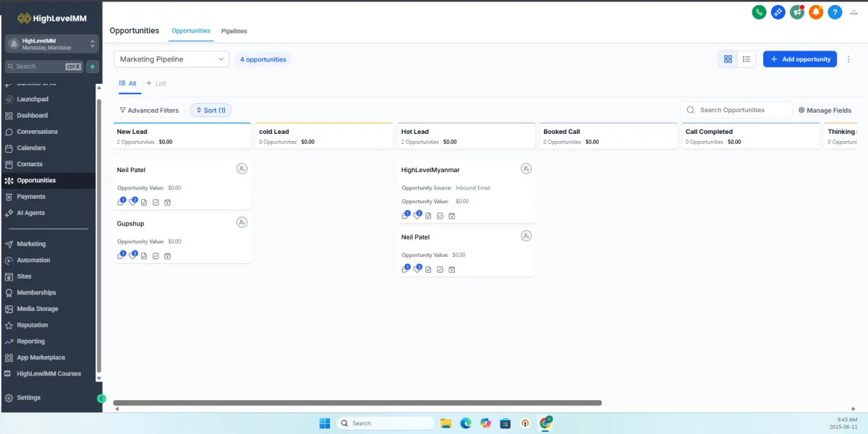Open the Windows Start menu
868x434 pixels.
pyautogui.click(x=325, y=423)
